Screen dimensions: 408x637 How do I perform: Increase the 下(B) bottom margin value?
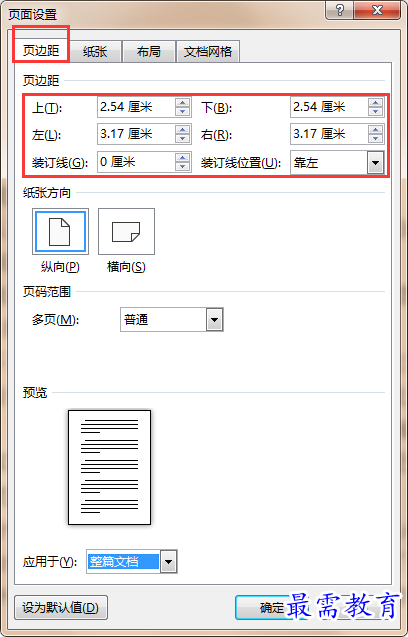tap(375, 103)
